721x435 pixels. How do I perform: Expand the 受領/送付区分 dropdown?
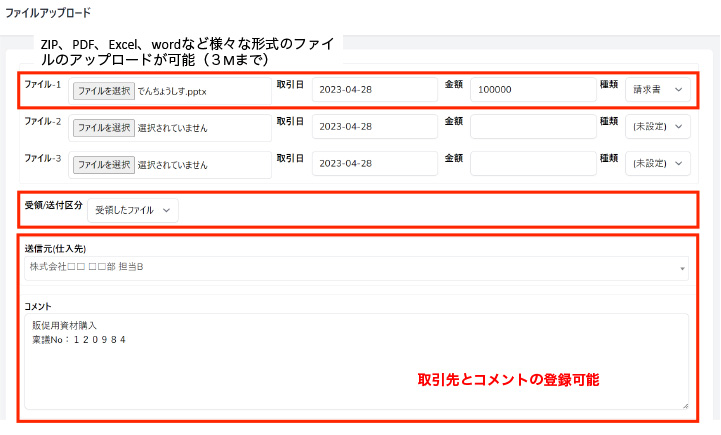point(132,209)
